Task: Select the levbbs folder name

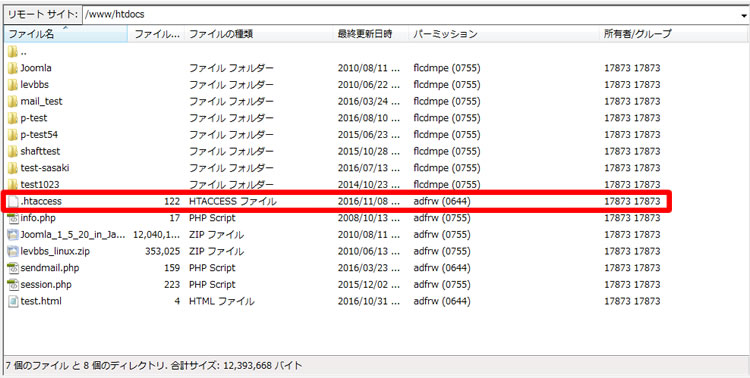Action: pyautogui.click(x=34, y=85)
